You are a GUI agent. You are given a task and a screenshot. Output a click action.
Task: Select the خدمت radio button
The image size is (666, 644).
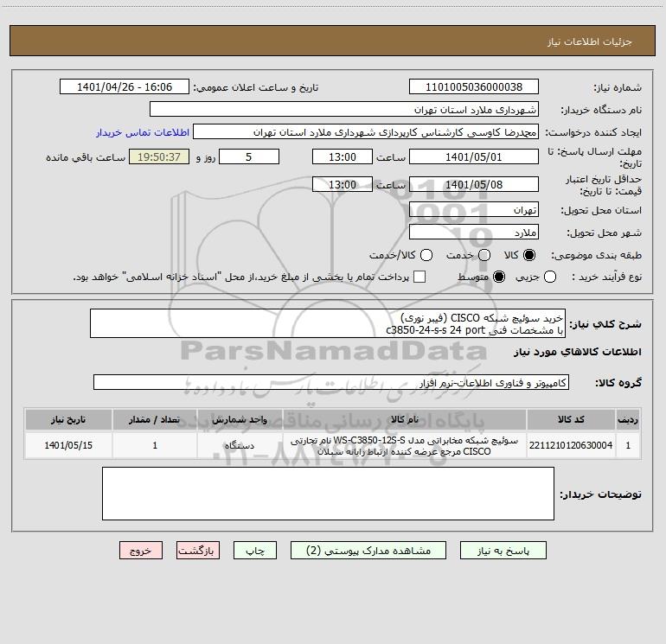[x=484, y=255]
